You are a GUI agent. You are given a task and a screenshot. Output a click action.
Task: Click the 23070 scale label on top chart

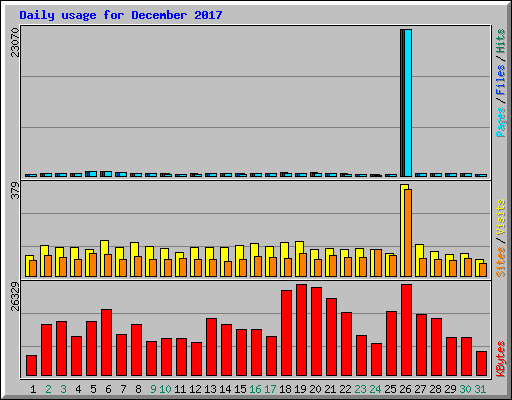tap(15, 43)
